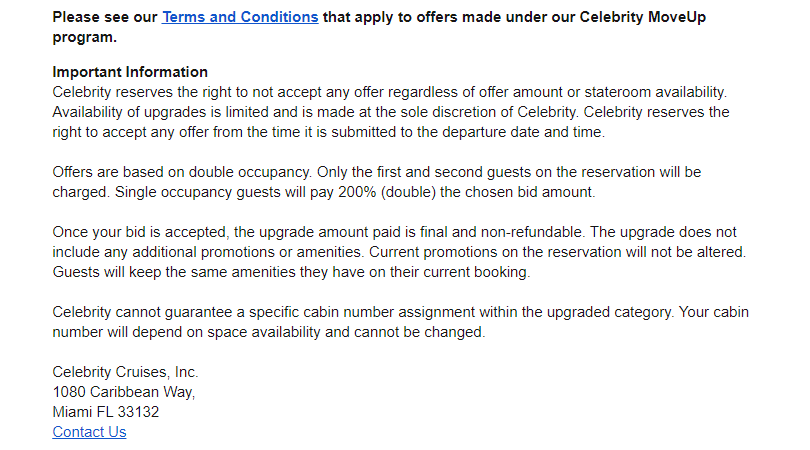810x450 pixels.
Task: Click the 'Offers are based on double occupancy' text
Action: tap(182, 172)
